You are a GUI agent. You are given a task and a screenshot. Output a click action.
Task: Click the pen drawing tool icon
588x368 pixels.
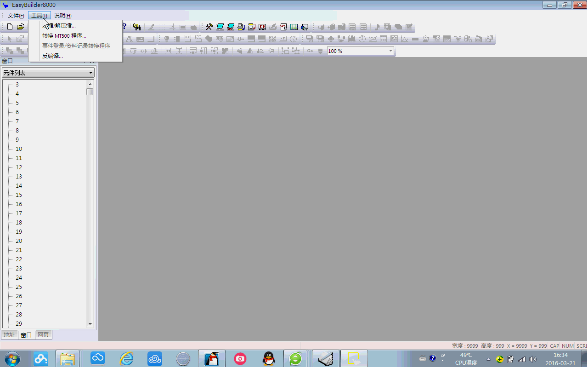pos(151,27)
